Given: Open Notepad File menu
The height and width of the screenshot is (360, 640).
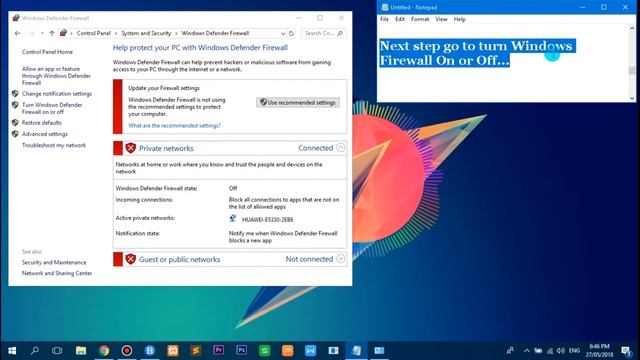Looking at the screenshot, I should [x=384, y=19].
